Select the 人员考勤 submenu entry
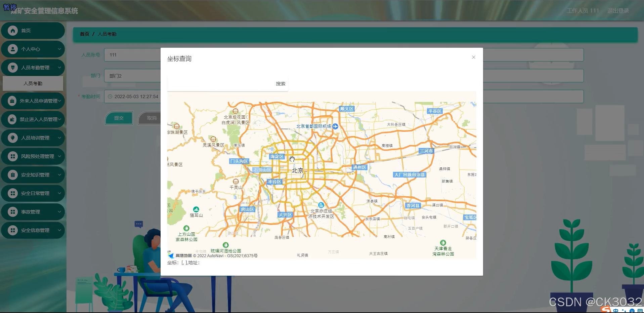 [33, 83]
